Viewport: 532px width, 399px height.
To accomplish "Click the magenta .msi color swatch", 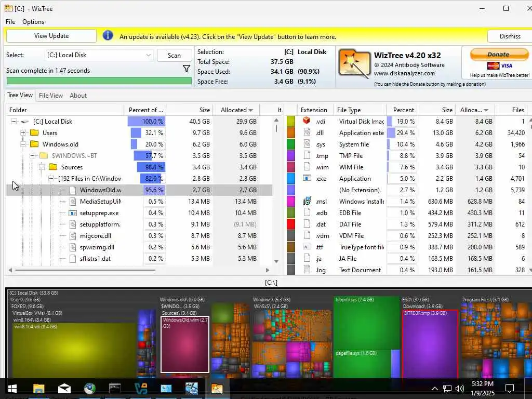I will [291, 201].
